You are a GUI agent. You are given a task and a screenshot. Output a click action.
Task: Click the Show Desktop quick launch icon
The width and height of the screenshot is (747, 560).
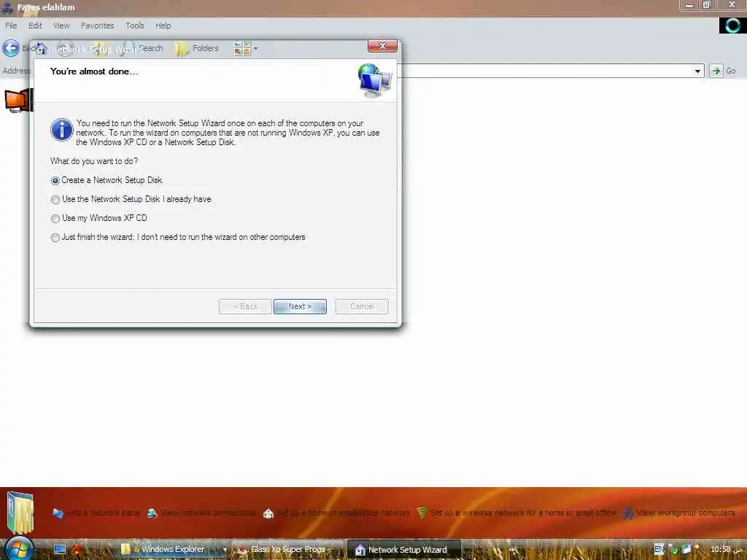pyautogui.click(x=60, y=550)
